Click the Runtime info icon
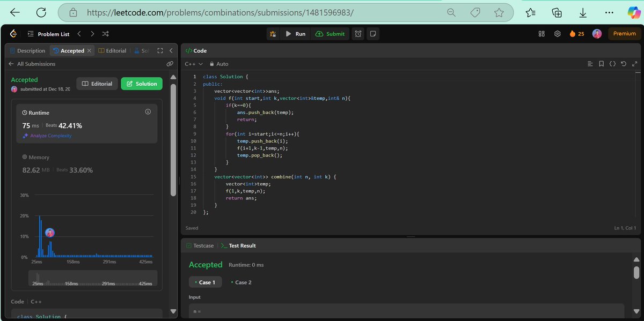Image resolution: width=644 pixels, height=321 pixels. 148,112
